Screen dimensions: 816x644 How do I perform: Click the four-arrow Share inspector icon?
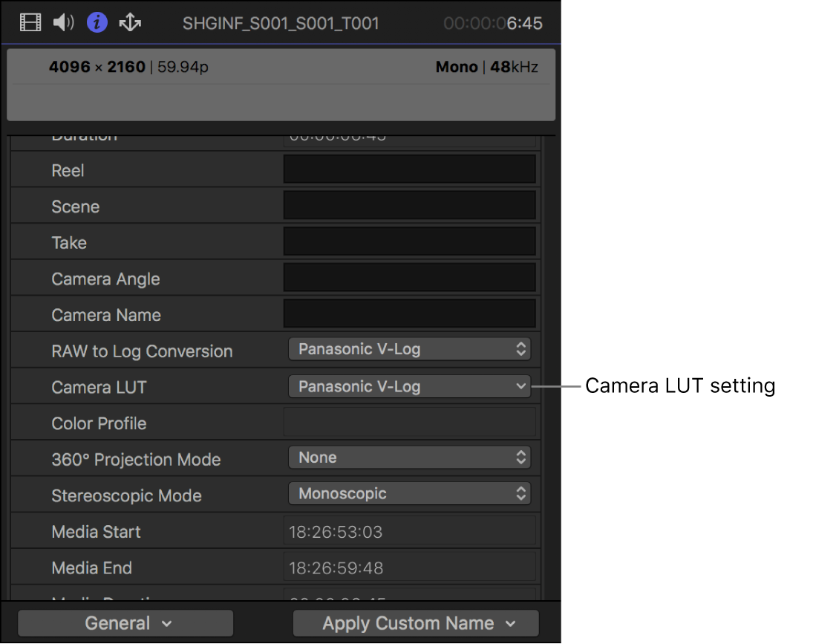tap(130, 22)
